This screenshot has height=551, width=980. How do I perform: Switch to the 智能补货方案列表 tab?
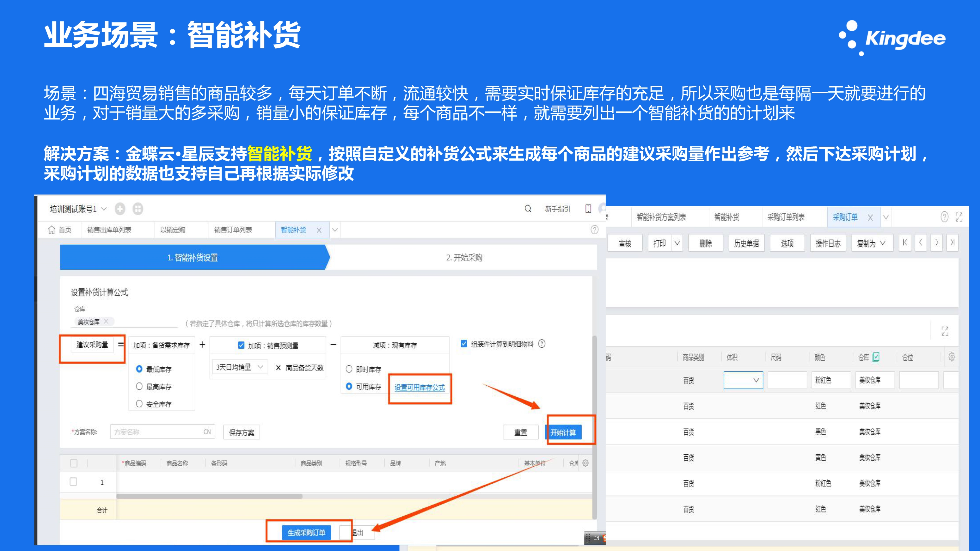point(661,217)
